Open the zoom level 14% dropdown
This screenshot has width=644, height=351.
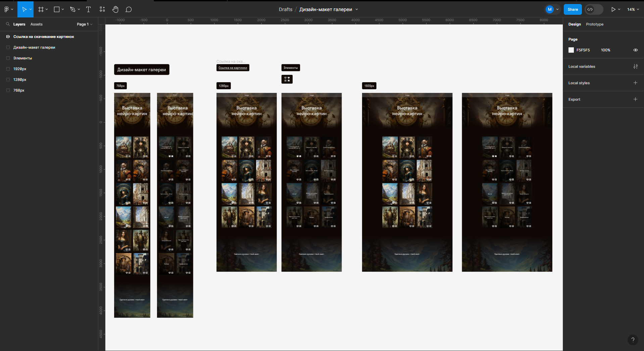point(633,9)
